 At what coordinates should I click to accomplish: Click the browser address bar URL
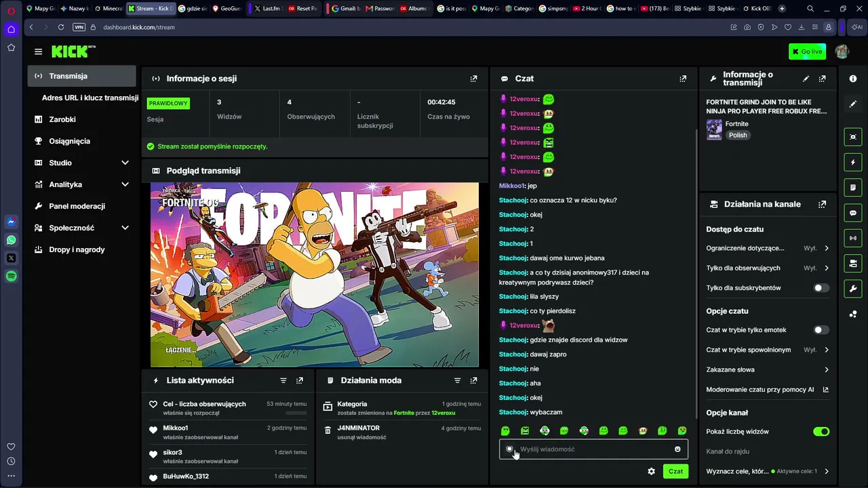coord(139,27)
